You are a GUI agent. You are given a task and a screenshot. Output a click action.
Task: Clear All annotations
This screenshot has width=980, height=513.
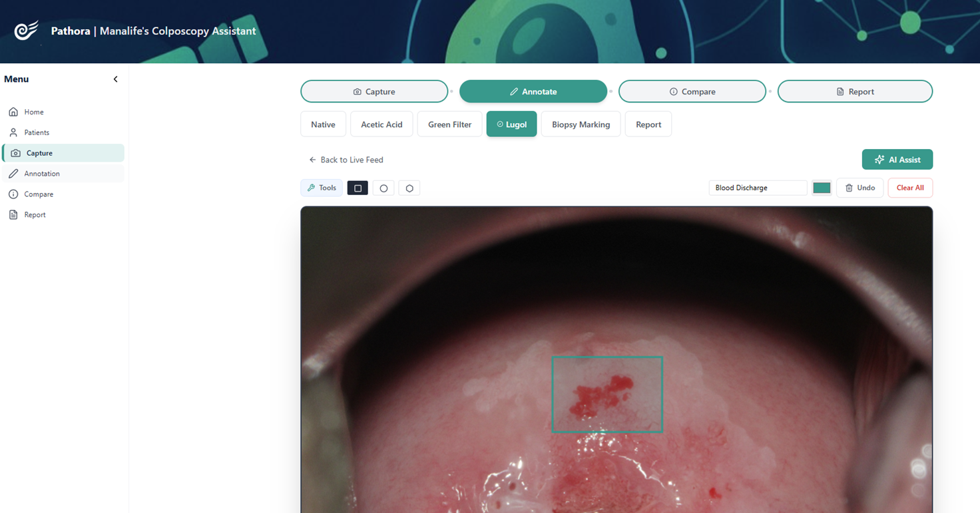pos(910,188)
